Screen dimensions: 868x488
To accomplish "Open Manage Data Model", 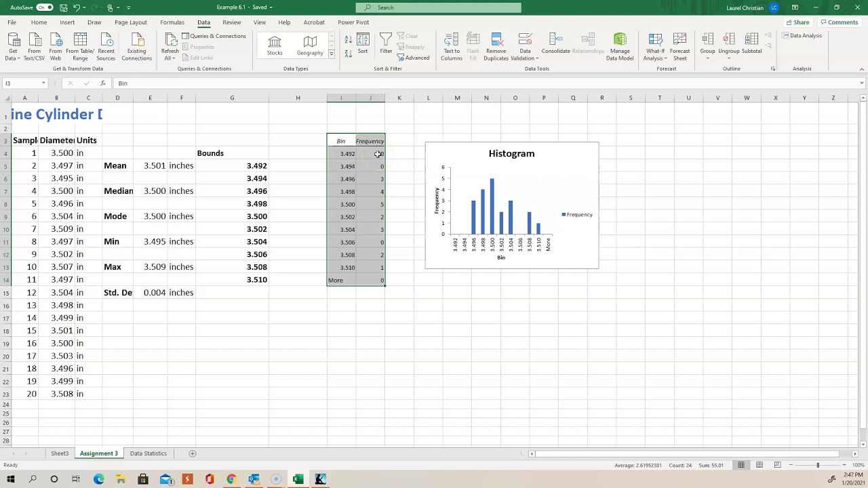I will coord(620,47).
